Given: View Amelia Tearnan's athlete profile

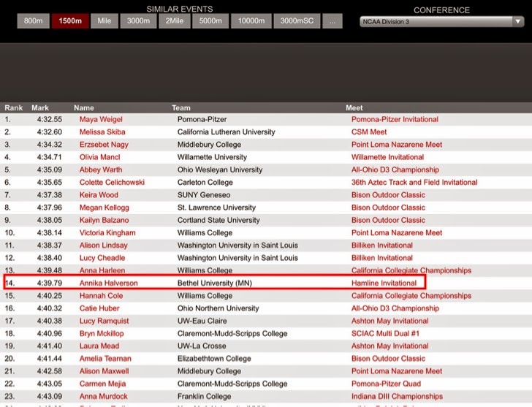Looking at the screenshot, I should 105,359.
